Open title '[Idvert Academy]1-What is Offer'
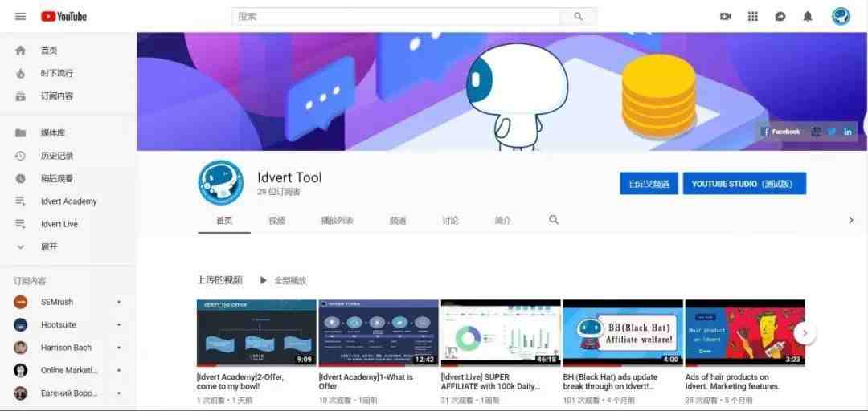The height and width of the screenshot is (411, 868). (366, 381)
